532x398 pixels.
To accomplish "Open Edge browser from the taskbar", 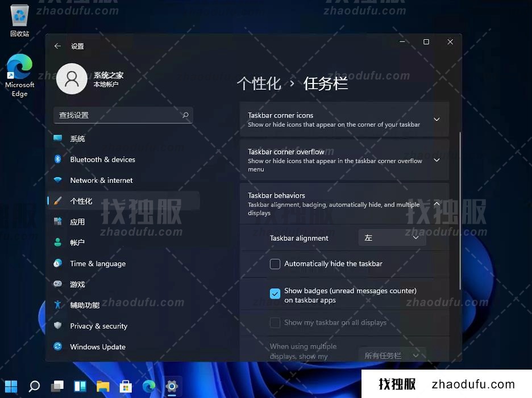I will pos(149,386).
